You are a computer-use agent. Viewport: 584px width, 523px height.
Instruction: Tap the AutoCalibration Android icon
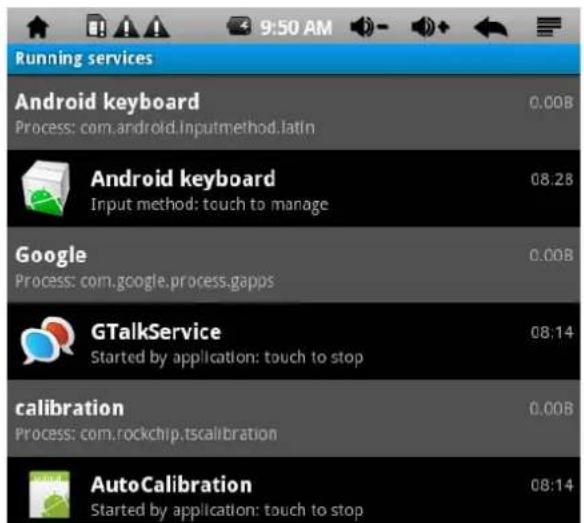click(x=50, y=494)
